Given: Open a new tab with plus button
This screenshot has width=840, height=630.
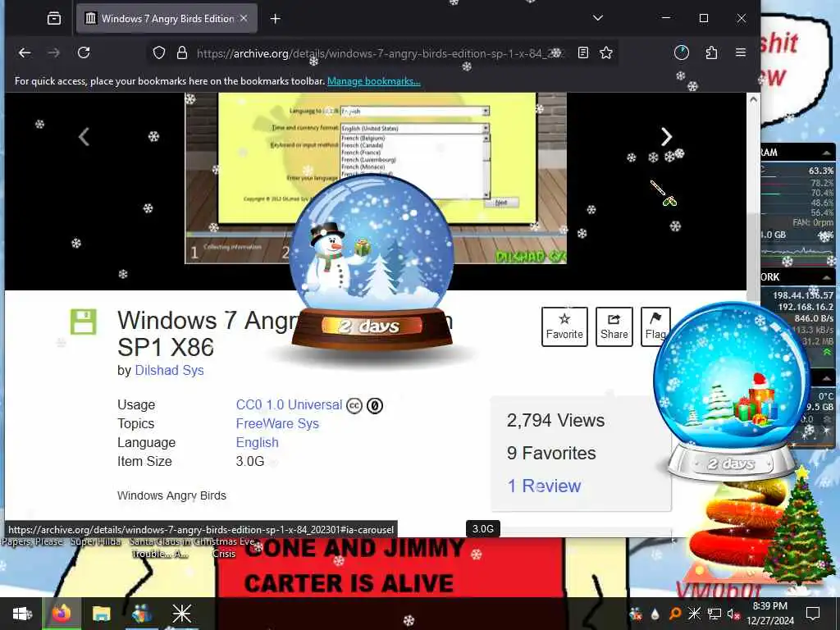Looking at the screenshot, I should coord(276,19).
